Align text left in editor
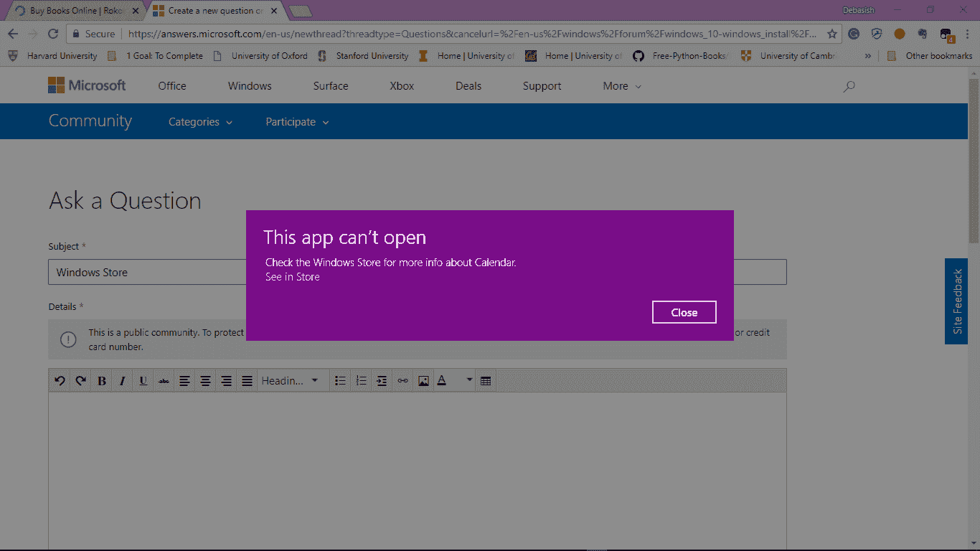 coord(184,381)
